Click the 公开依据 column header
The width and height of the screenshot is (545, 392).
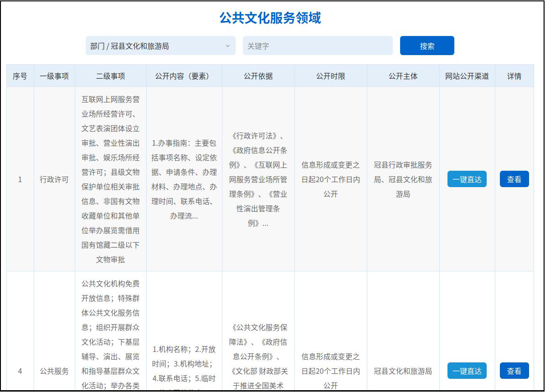(x=258, y=76)
